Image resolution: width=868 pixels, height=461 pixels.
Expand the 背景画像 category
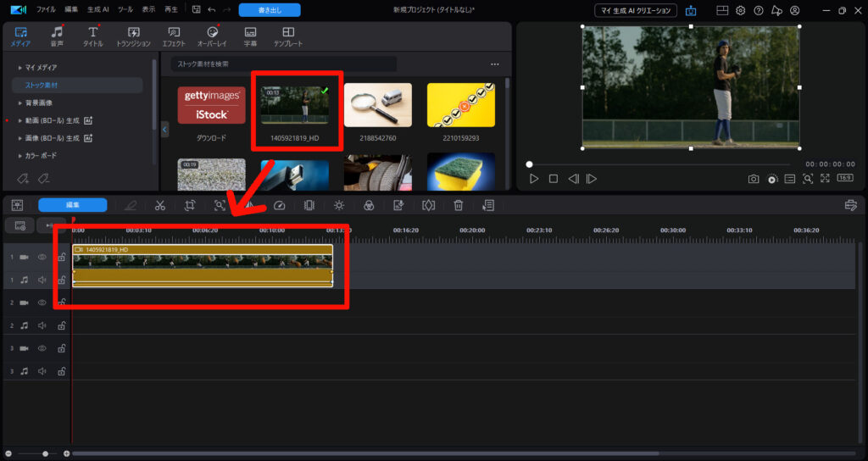[x=20, y=103]
